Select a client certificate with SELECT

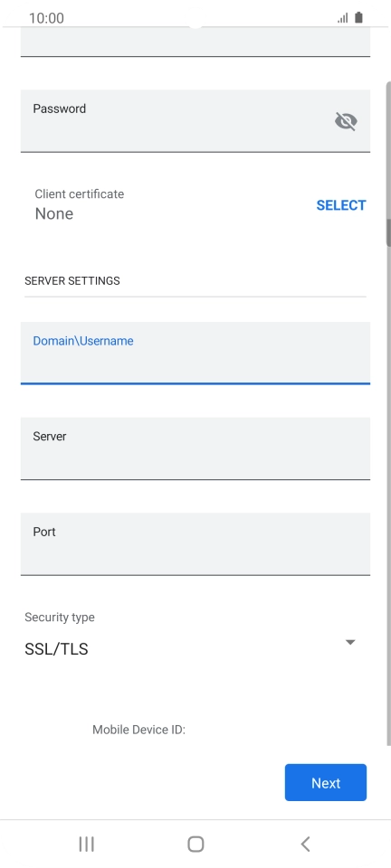[x=340, y=205]
